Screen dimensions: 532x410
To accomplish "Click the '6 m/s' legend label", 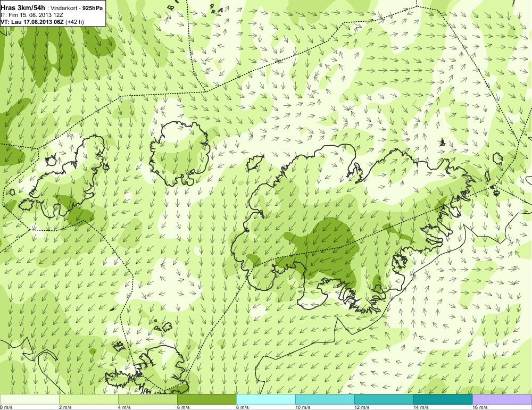I will (183, 407).
